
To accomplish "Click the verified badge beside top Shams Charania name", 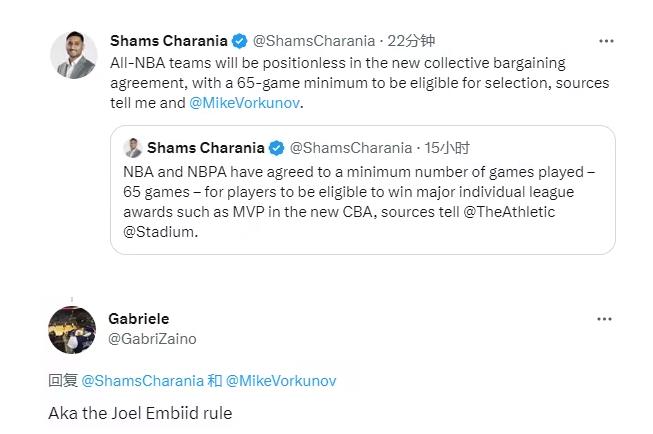I will click(x=240, y=41).
